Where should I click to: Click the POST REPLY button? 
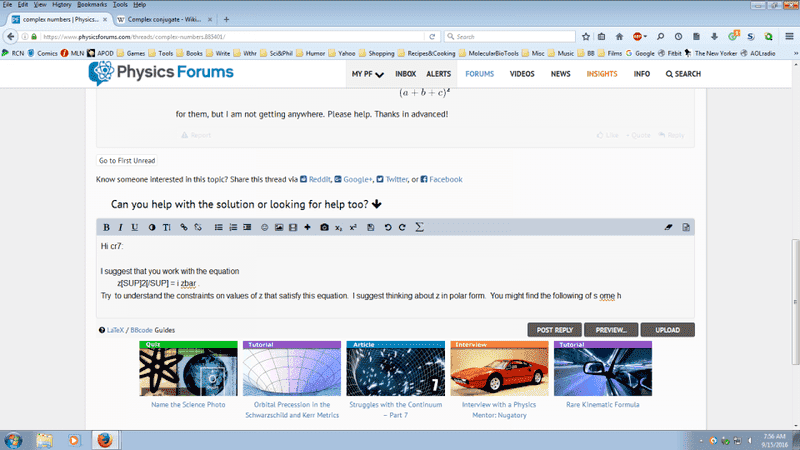[x=555, y=329]
